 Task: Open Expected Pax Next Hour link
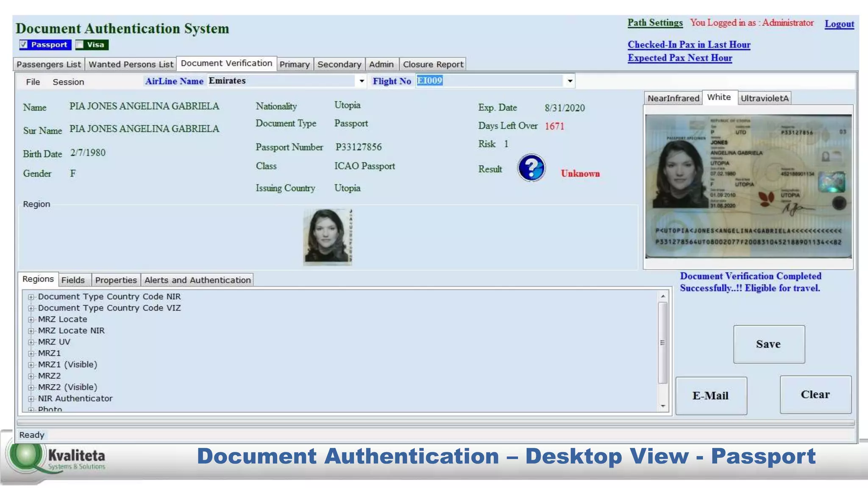pos(680,58)
